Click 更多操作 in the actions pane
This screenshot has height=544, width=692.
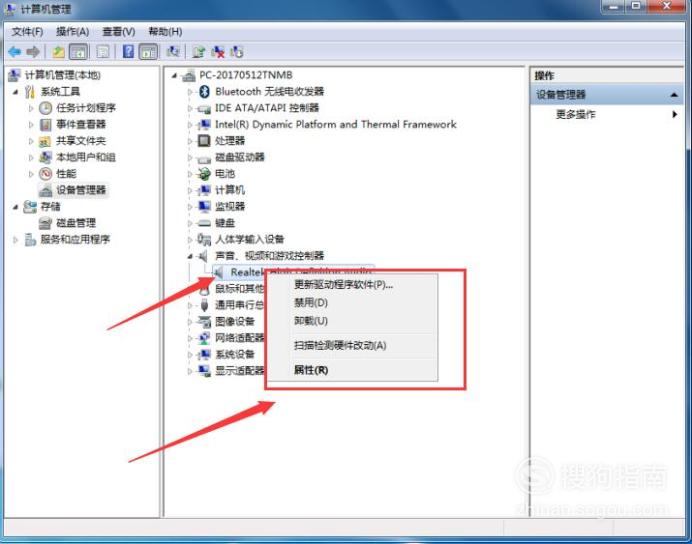(575, 115)
